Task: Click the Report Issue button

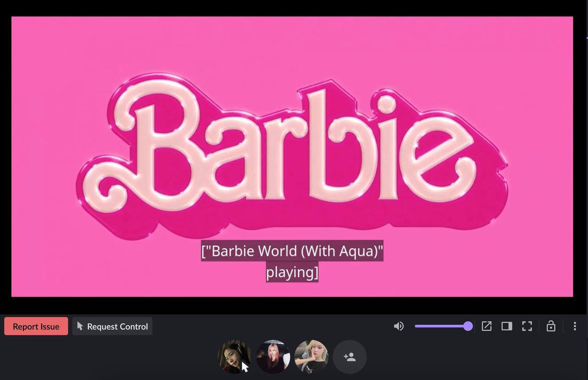Action: [x=36, y=326]
